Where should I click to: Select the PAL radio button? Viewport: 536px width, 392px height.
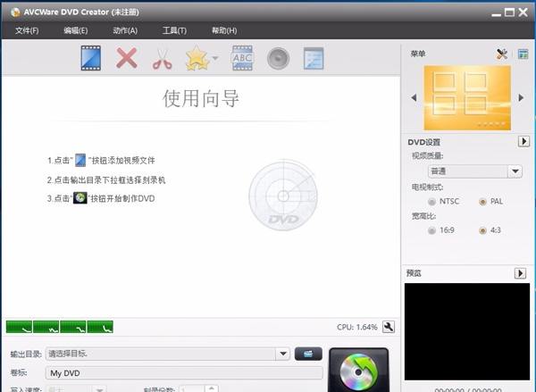click(482, 202)
